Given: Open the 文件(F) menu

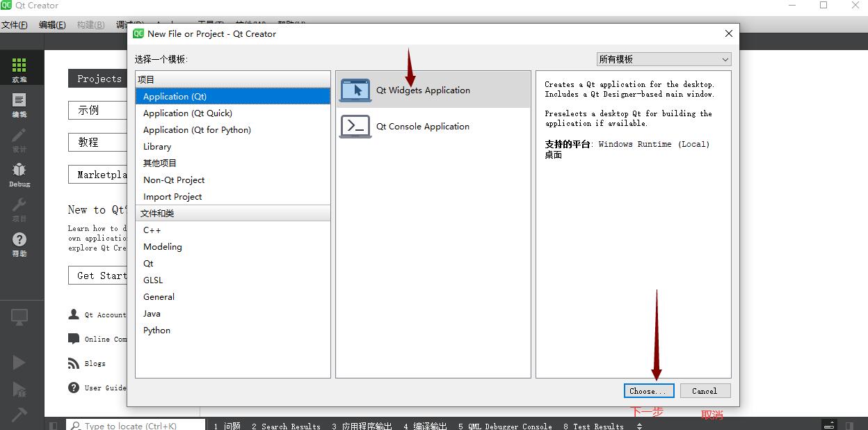Looking at the screenshot, I should tap(14, 25).
